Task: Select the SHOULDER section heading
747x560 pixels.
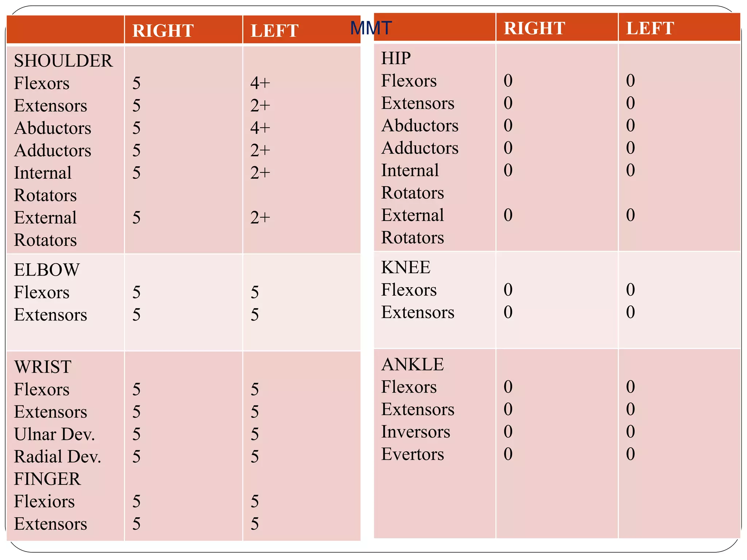Action: [x=63, y=61]
